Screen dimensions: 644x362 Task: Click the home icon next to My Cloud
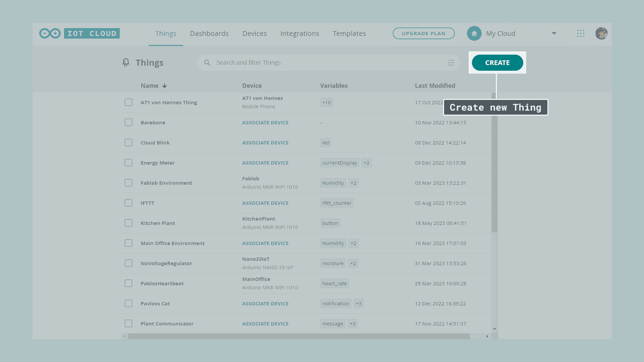474,34
